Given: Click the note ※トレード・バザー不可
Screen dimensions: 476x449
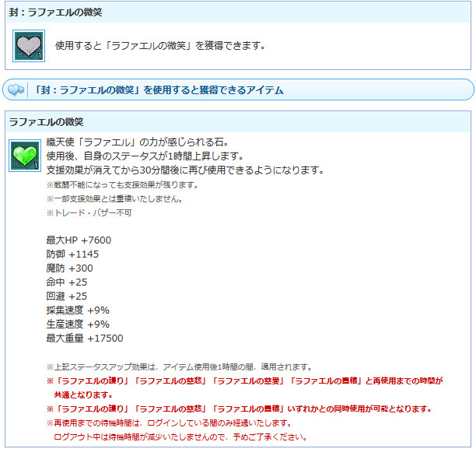Looking at the screenshot, I should point(89,212).
